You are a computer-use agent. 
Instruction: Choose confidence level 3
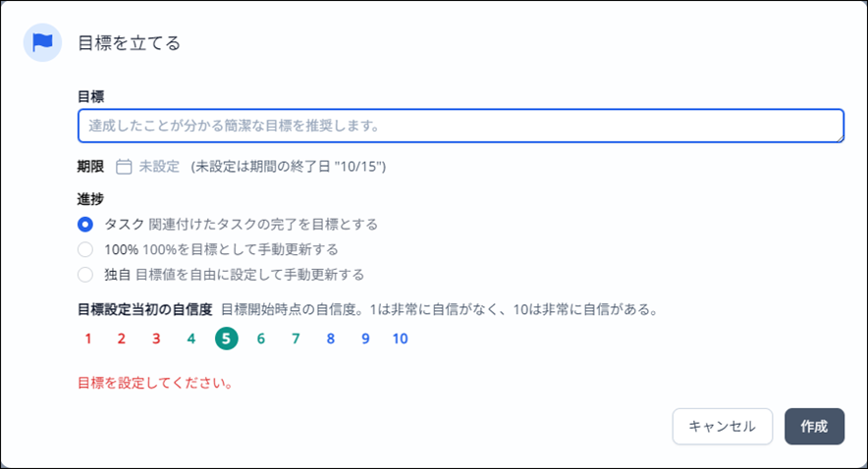[x=156, y=339]
